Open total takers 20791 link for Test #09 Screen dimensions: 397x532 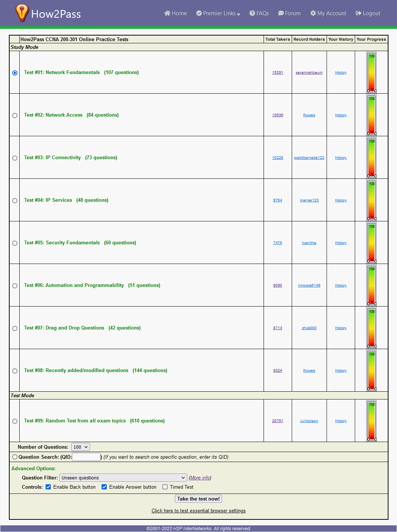click(x=278, y=421)
